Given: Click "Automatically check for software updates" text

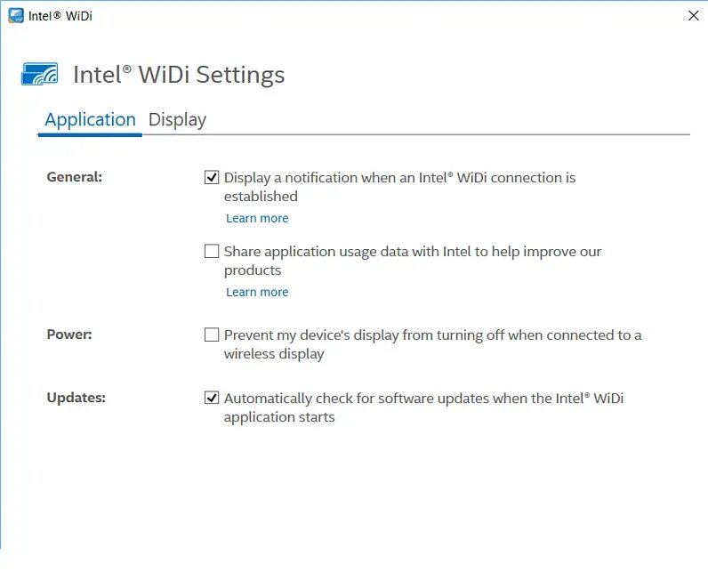Looking at the screenshot, I should [423, 399].
